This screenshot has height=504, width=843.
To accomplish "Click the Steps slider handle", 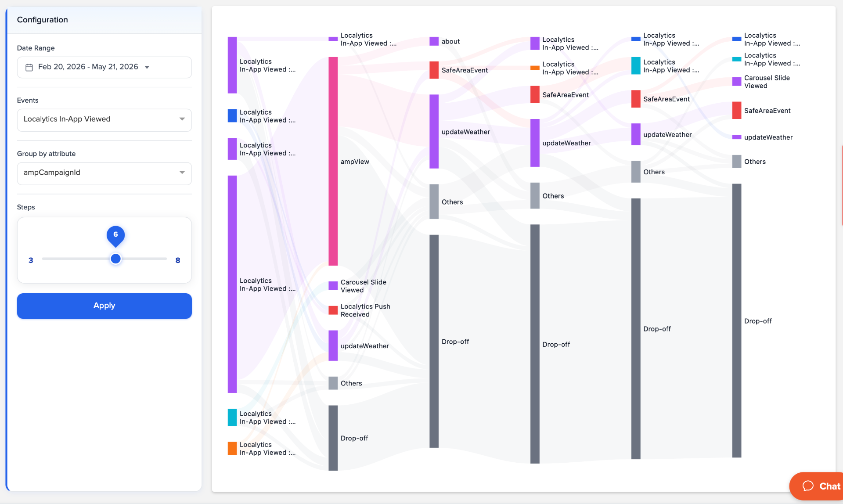I will click(115, 259).
